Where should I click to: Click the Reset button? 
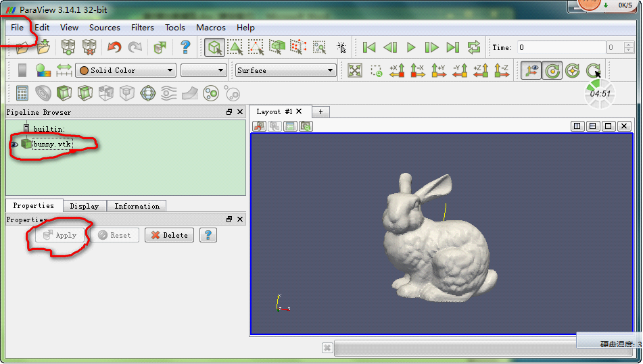(x=114, y=235)
